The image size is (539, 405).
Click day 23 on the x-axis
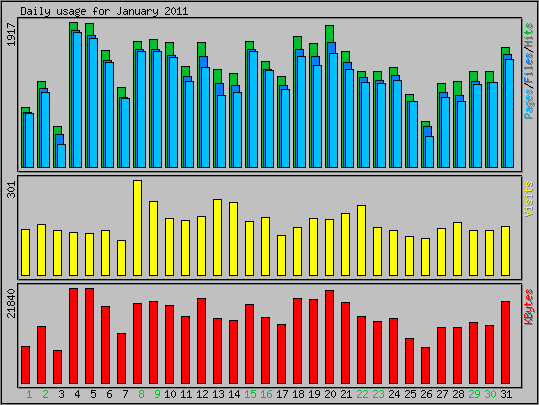378,394
